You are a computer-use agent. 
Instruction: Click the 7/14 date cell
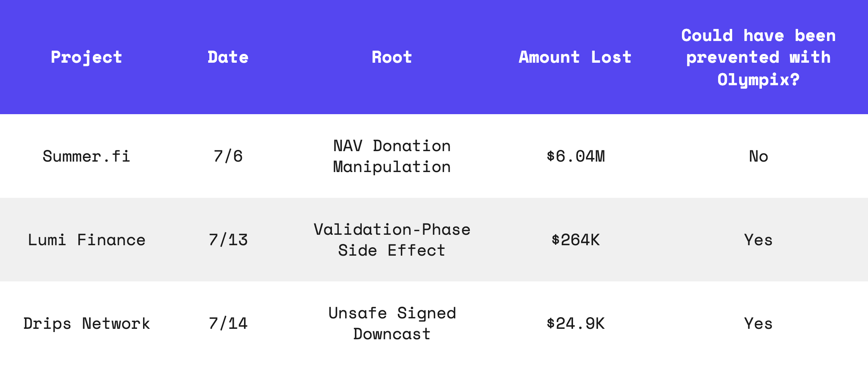[228, 324]
